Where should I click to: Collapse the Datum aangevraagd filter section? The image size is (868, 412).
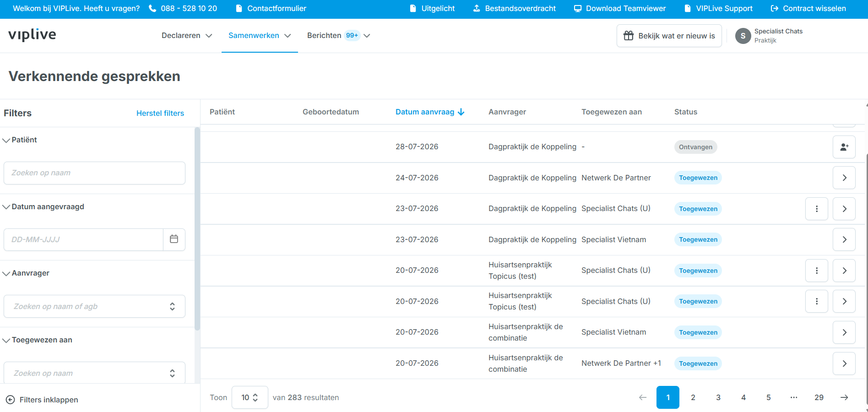click(x=44, y=207)
